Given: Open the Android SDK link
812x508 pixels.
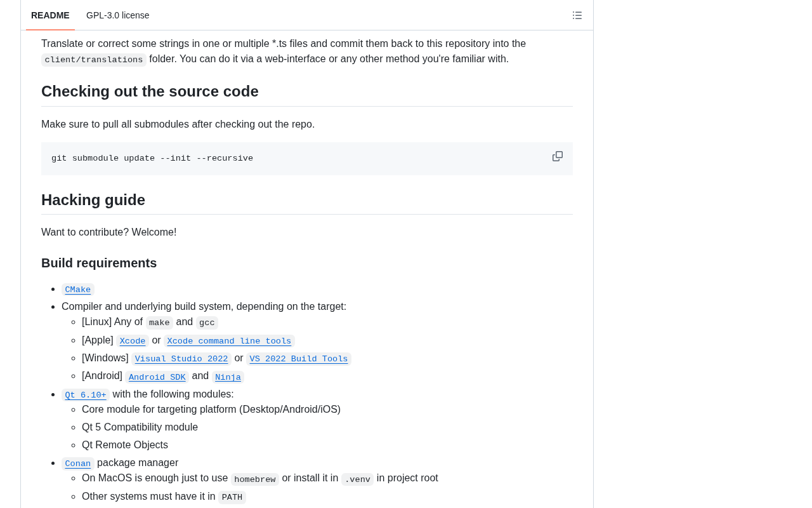Looking at the screenshot, I should pos(157,377).
